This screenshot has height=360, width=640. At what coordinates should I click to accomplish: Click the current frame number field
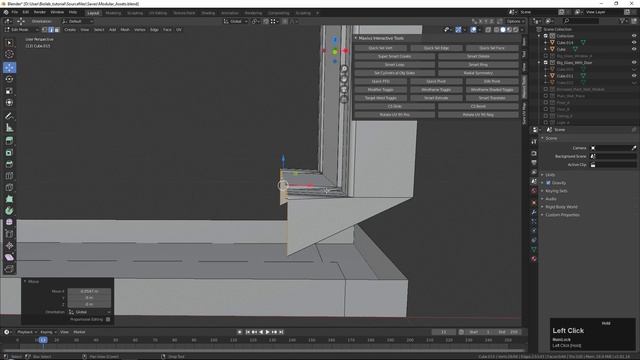click(x=443, y=332)
